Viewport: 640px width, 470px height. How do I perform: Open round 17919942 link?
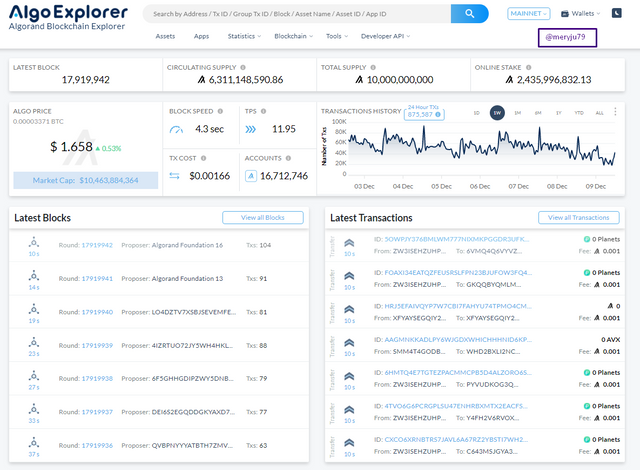97,245
